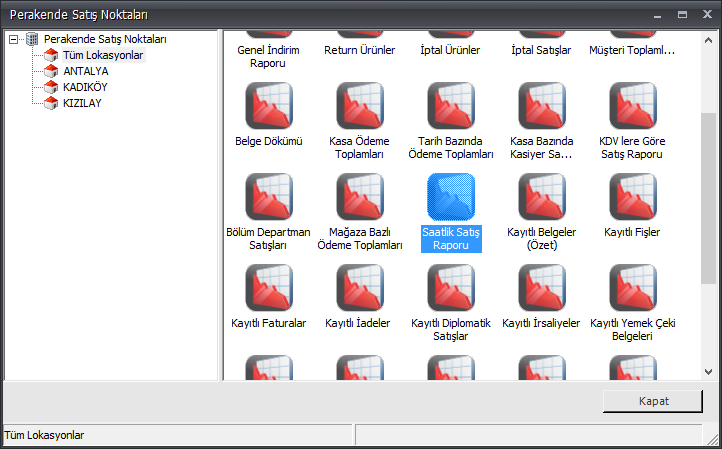
Task: Open the Kayıtlı İrsaliyeler report icon
Action: coord(542,287)
